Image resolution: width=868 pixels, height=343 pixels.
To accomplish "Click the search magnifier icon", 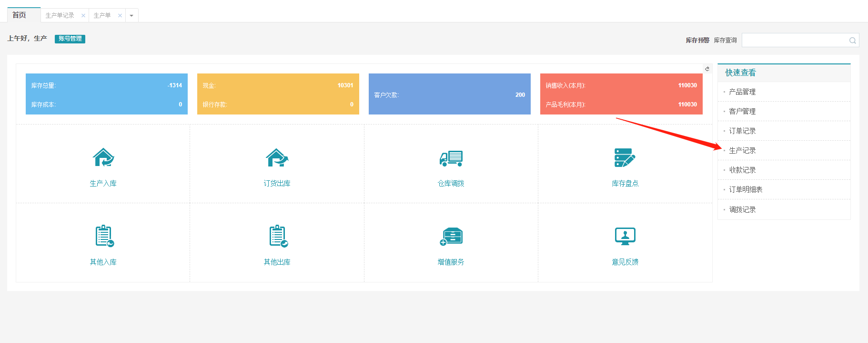I will click(852, 41).
